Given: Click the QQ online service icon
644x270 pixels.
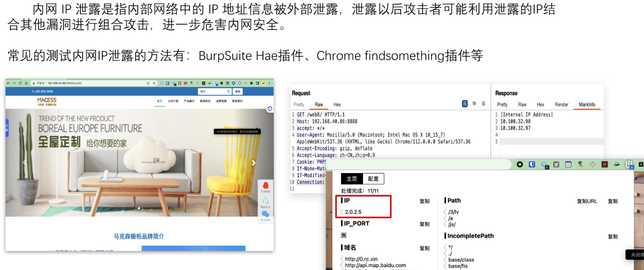Looking at the screenshot, I should coord(266,186).
